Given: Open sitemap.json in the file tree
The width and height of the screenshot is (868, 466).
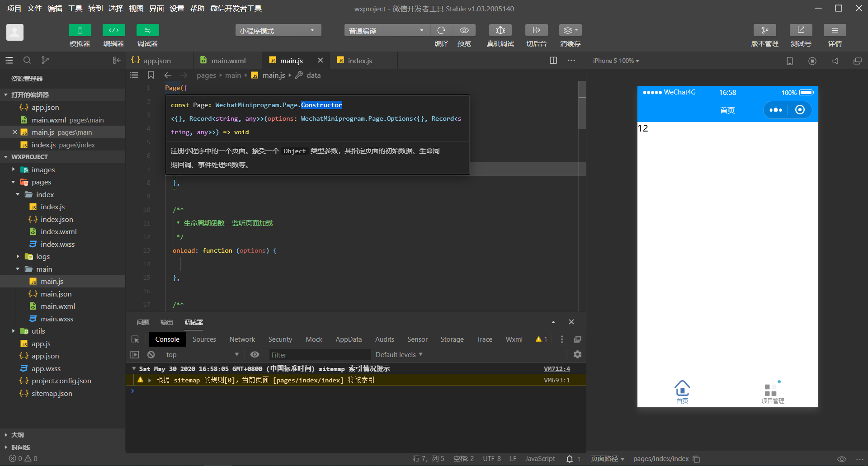Looking at the screenshot, I should tap(52, 393).
